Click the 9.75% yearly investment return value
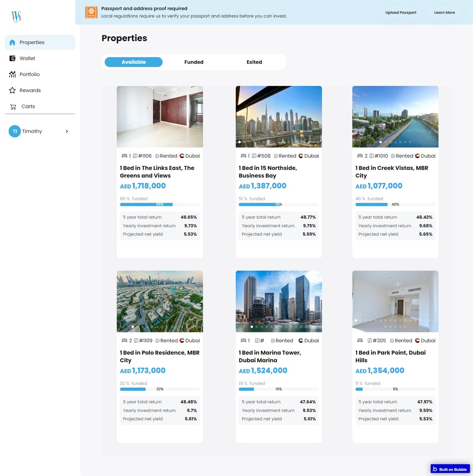The width and height of the screenshot is (473, 476). point(310,226)
